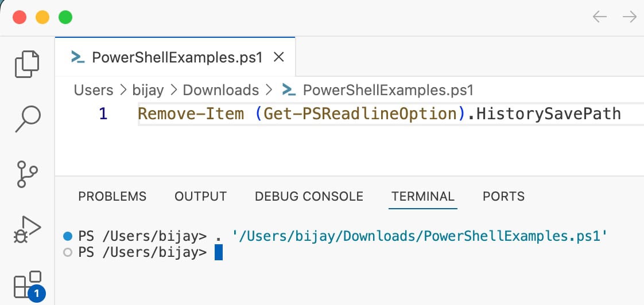This screenshot has height=305, width=644.
Task: Click the Users breadcrumb segment
Action: 93,90
